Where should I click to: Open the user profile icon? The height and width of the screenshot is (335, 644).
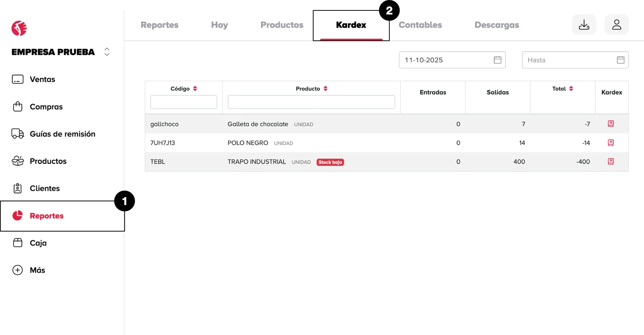click(x=616, y=25)
